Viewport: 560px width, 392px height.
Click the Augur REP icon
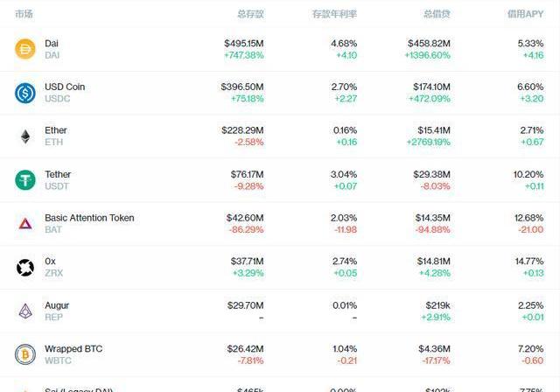(x=24, y=311)
